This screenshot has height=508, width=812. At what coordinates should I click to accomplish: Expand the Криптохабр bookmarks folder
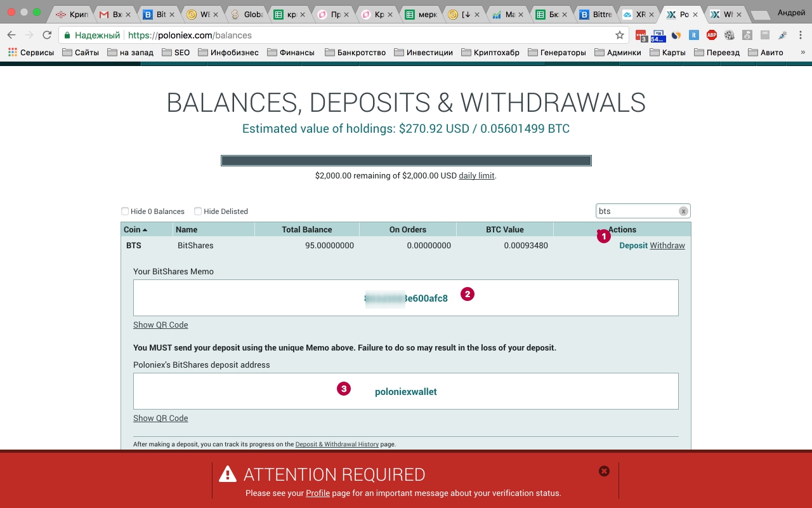pos(490,53)
